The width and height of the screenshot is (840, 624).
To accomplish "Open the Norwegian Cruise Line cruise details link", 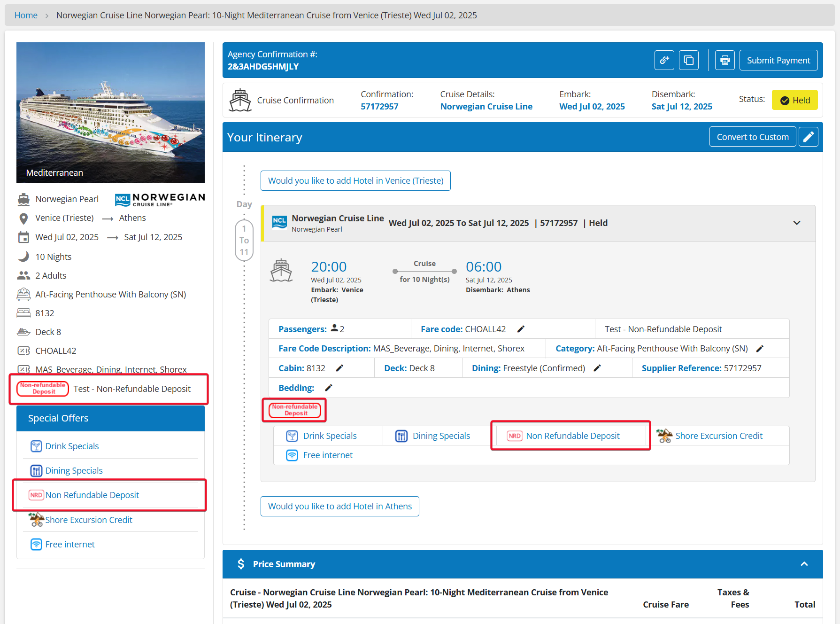I will coord(486,107).
